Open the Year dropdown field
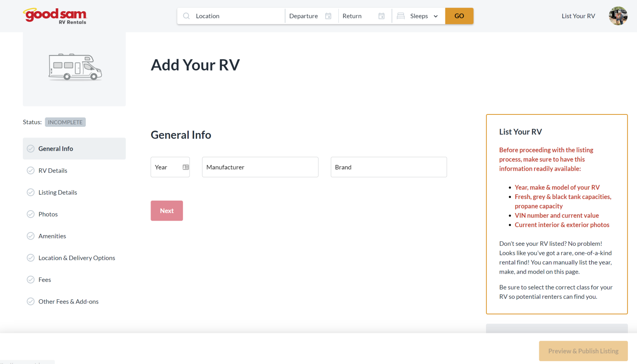Viewport: 637px width, 364px height. 166,167
